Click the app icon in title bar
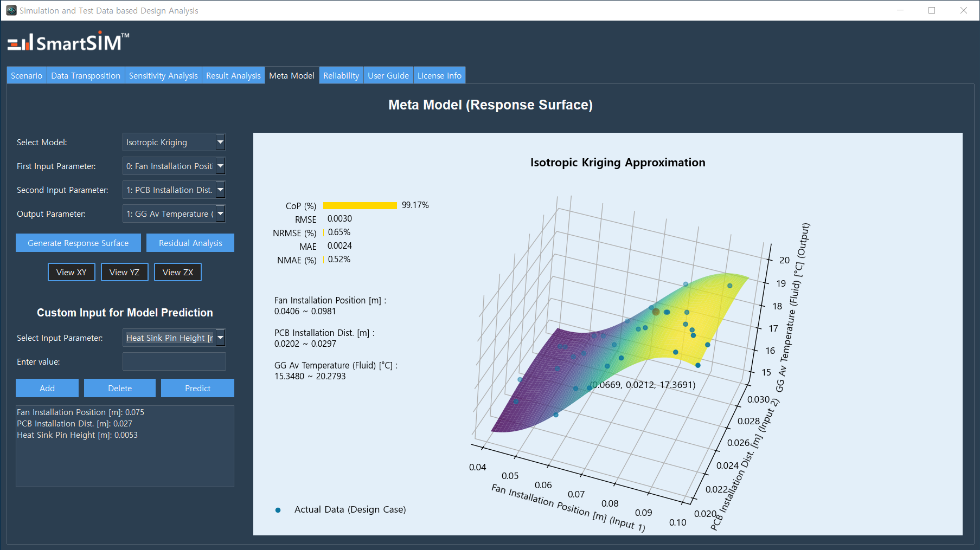Image resolution: width=980 pixels, height=550 pixels. (x=11, y=10)
